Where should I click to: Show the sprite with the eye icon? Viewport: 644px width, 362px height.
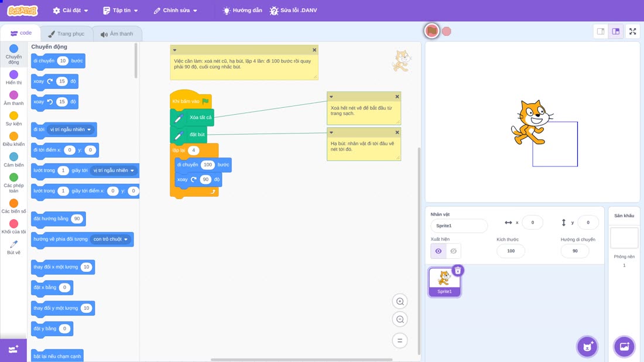point(439,251)
